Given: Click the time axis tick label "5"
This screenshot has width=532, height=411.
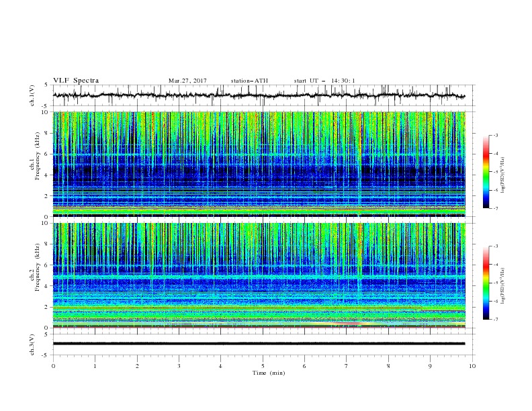Looking at the screenshot, I should (263, 366).
